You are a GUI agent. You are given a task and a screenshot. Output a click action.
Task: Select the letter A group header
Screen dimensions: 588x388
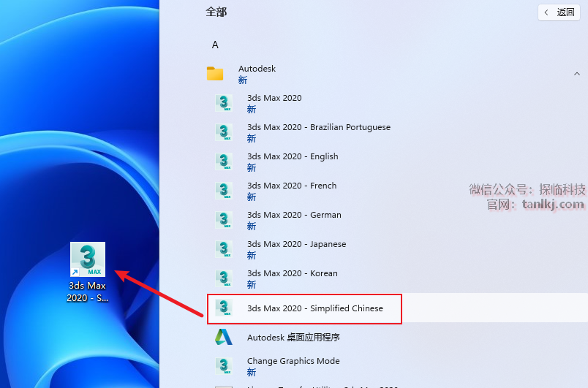(x=215, y=45)
